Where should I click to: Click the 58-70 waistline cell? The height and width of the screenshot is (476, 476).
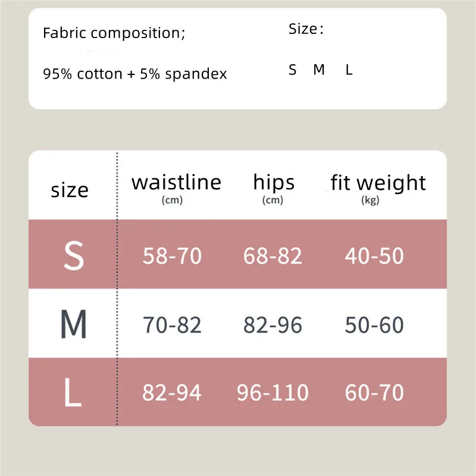(x=172, y=256)
